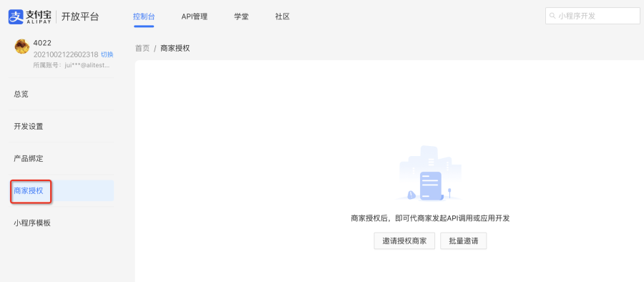
Task: Click the 所属账号 email text
Action: [72, 65]
